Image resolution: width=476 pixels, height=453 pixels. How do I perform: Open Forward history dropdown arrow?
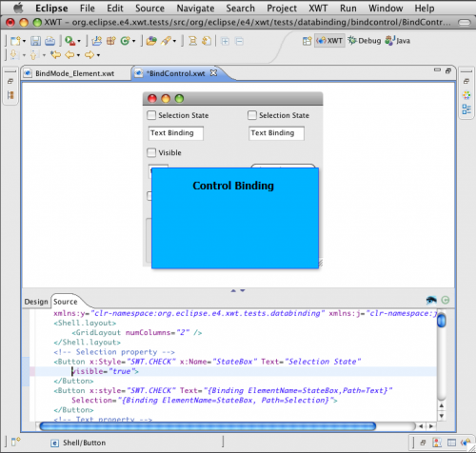click(x=98, y=55)
